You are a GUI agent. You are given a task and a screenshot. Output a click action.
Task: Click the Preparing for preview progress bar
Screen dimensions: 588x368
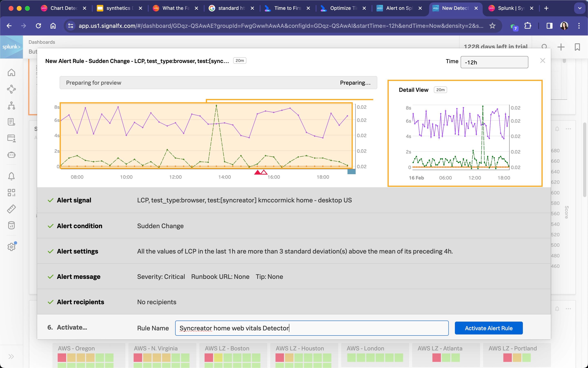(218, 83)
